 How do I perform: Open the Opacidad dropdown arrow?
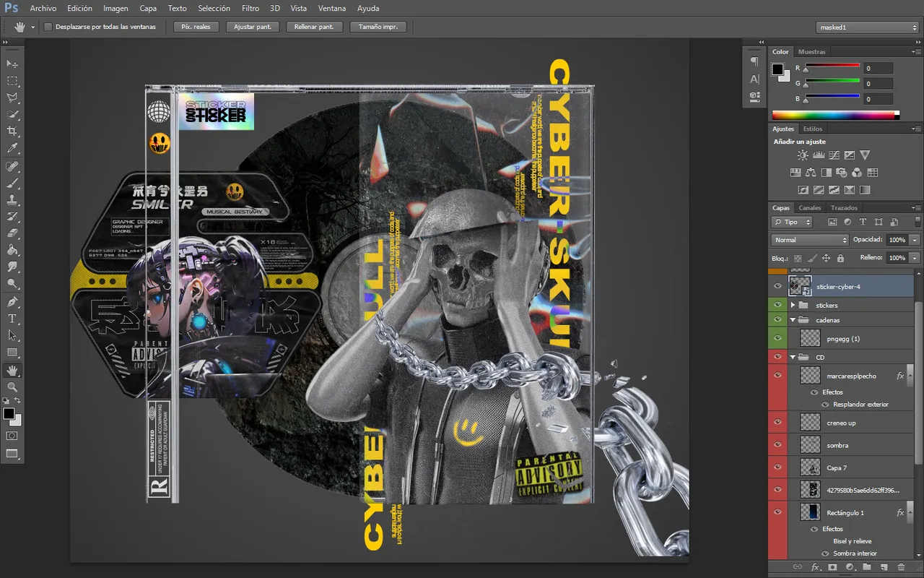coord(915,240)
